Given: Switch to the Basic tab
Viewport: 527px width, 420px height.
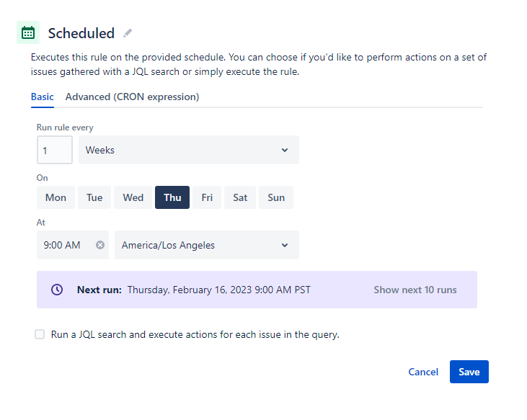Looking at the screenshot, I should [x=42, y=97].
